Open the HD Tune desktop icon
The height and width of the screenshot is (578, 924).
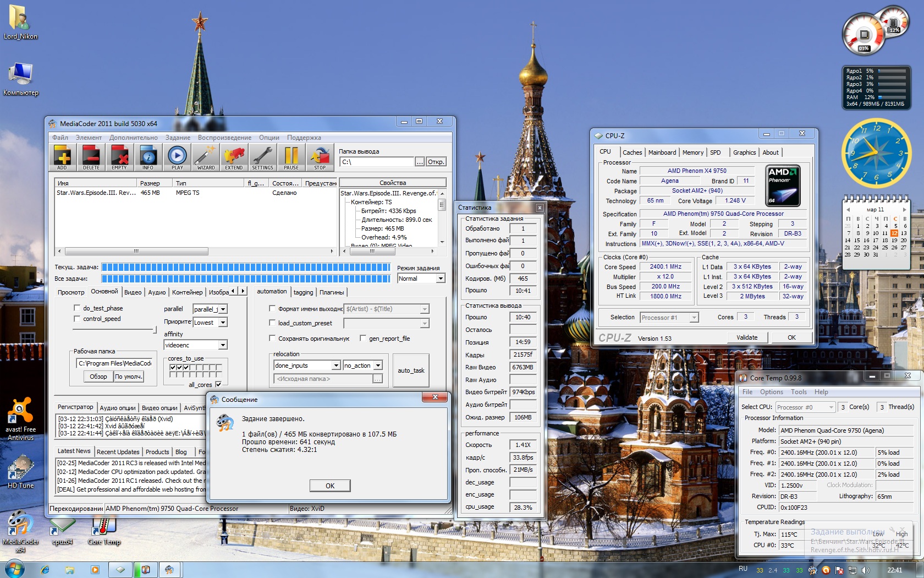(20, 472)
